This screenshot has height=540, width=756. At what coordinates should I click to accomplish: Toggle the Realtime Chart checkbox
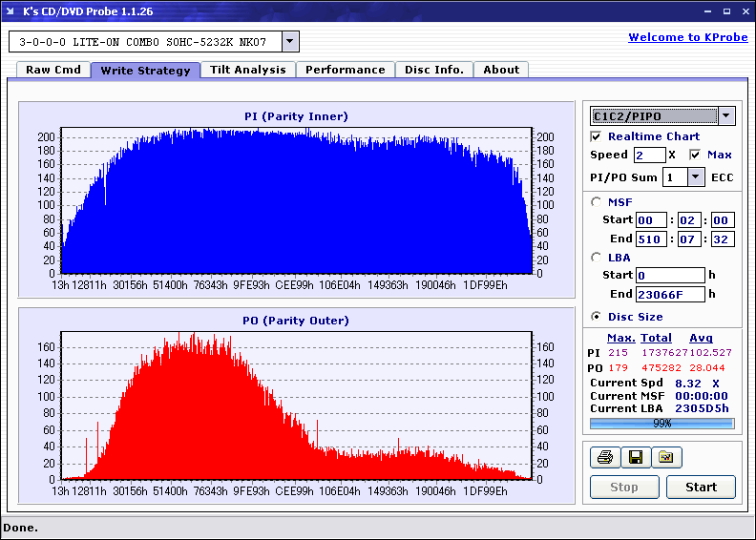click(597, 136)
